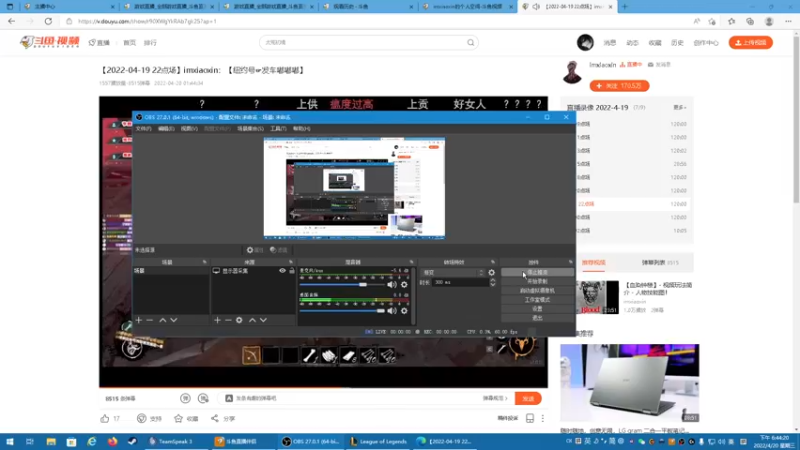Mute the desktop audio channel speaker
The height and width of the screenshot is (450, 800).
pos(391,311)
